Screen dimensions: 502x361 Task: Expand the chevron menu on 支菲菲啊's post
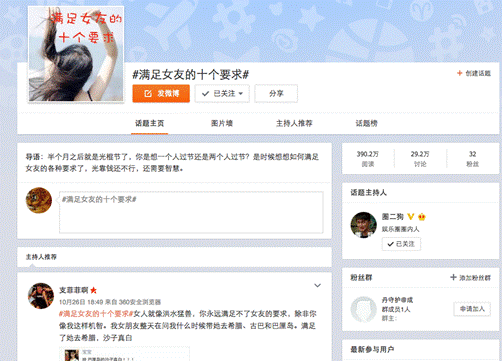[317, 285]
